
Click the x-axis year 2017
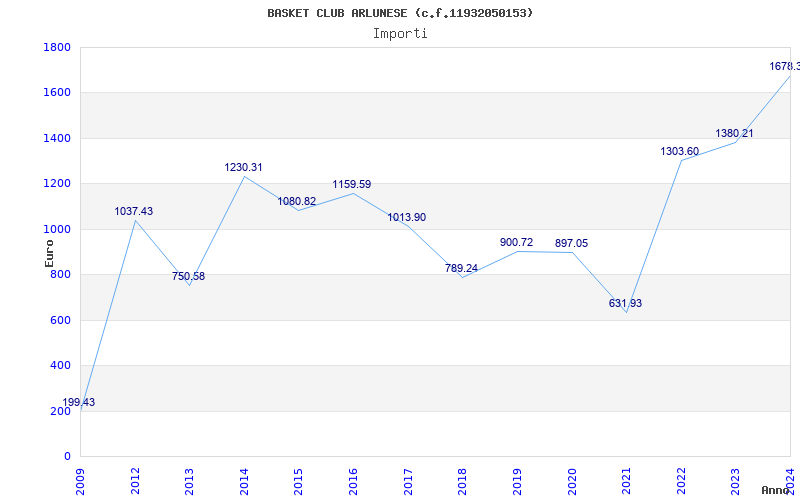(408, 482)
